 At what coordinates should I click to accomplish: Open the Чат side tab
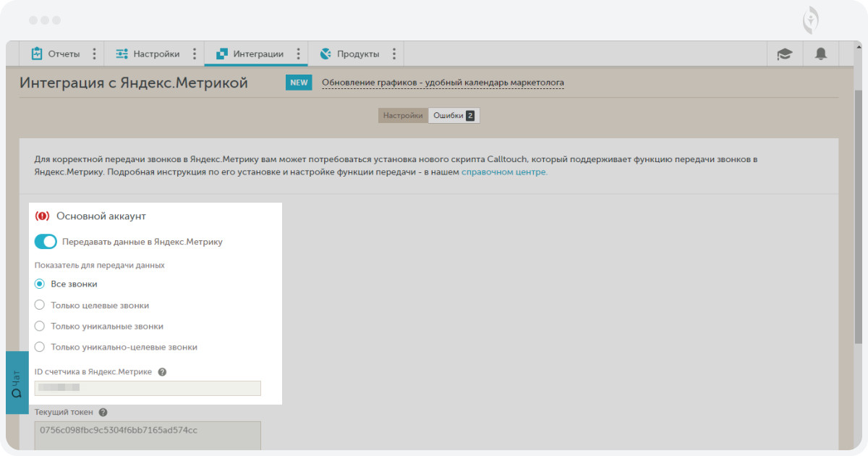click(17, 382)
